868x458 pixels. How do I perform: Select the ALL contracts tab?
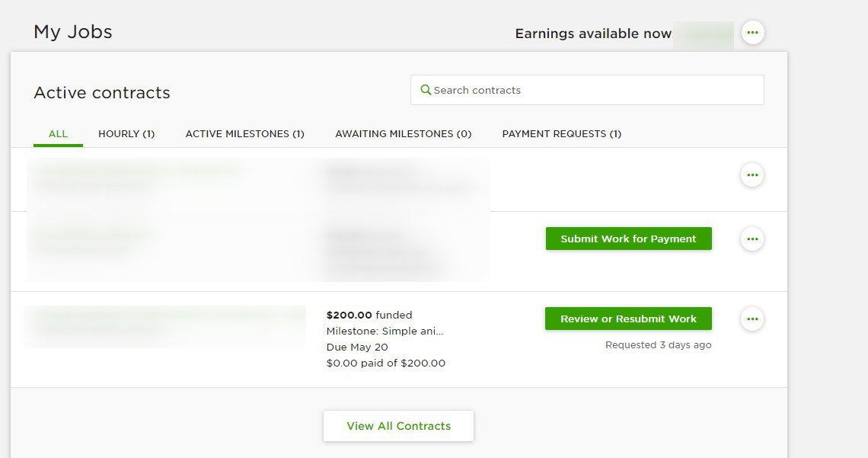click(x=58, y=134)
